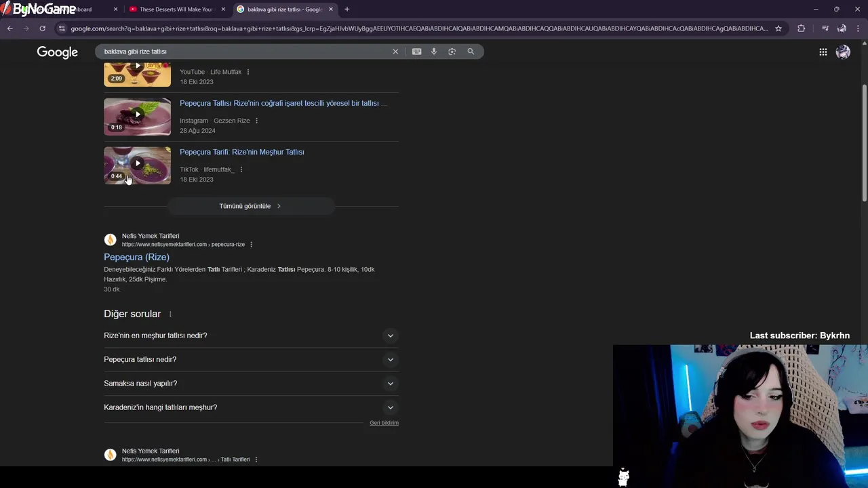
Task: Play the 2:09 YouTube video thumbnail
Action: tap(137, 75)
